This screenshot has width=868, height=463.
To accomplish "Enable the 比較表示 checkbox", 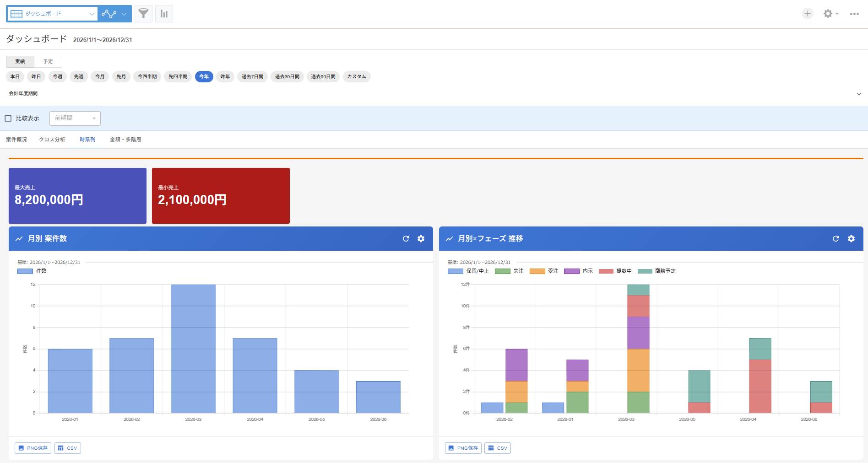I will click(x=8, y=118).
